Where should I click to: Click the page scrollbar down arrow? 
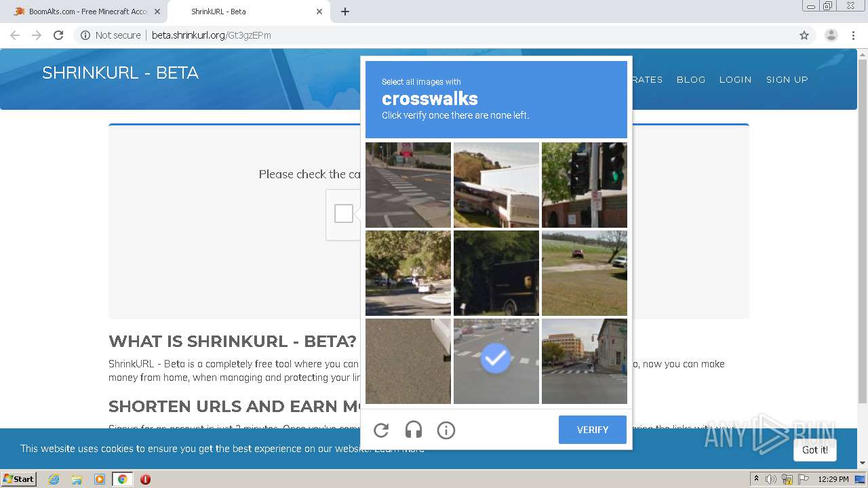[863, 463]
